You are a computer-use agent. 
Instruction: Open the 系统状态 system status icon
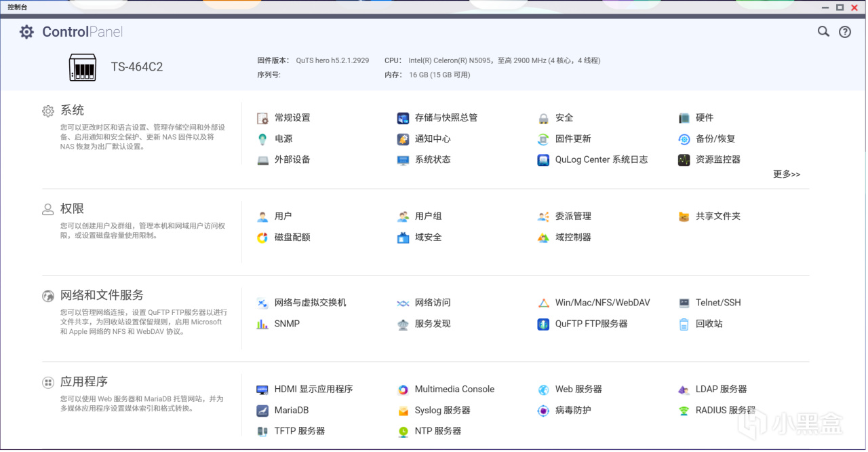click(x=403, y=160)
